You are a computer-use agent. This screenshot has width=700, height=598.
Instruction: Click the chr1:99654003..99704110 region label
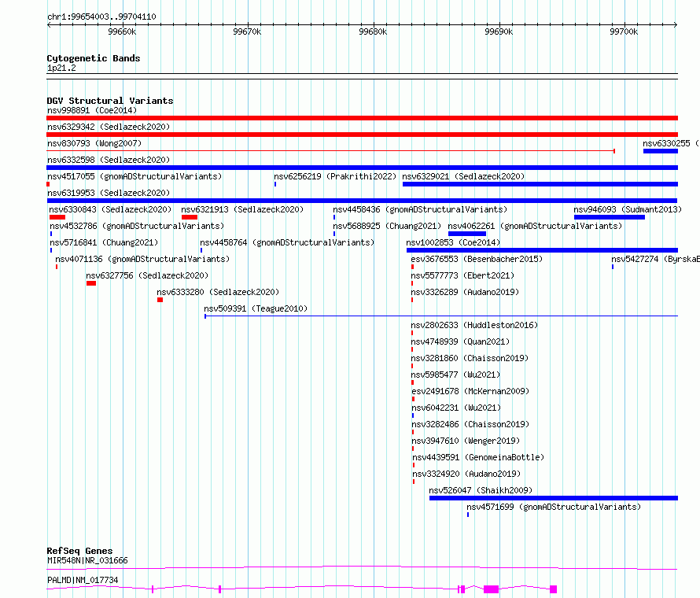coord(101,17)
